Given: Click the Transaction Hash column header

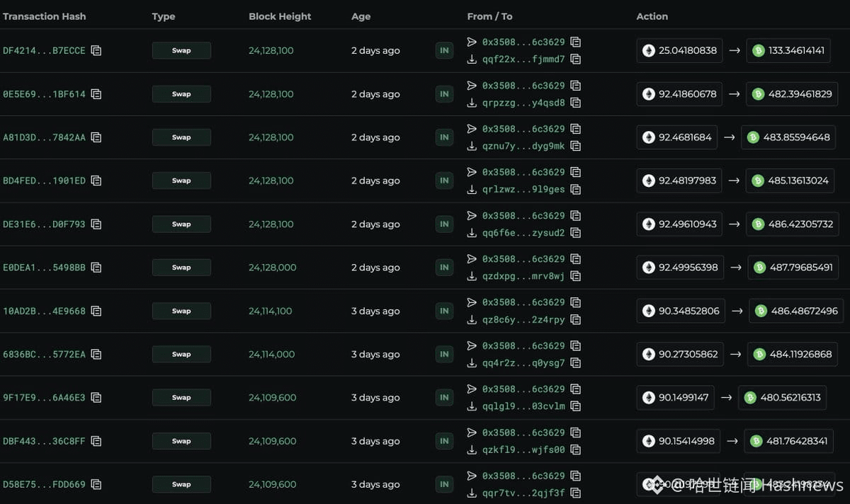Looking at the screenshot, I should (44, 16).
